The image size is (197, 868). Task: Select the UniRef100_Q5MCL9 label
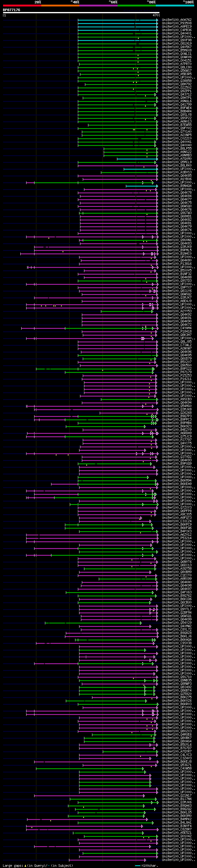(x=177, y=162)
